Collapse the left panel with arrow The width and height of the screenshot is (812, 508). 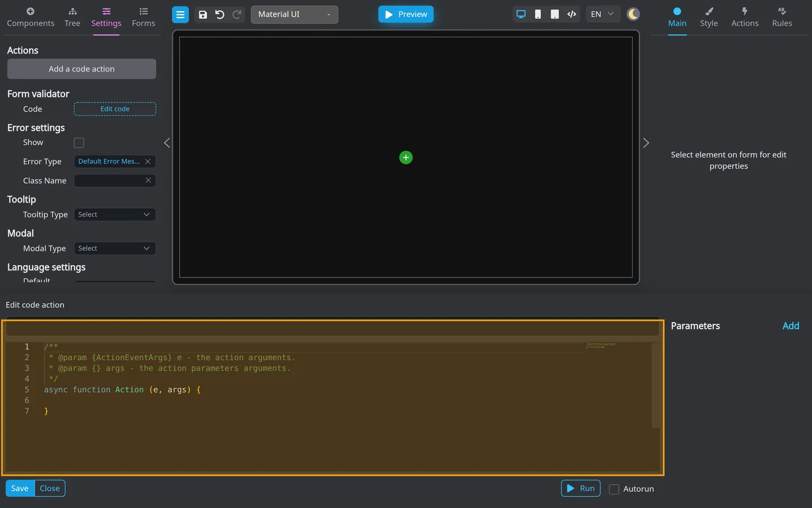(x=167, y=143)
